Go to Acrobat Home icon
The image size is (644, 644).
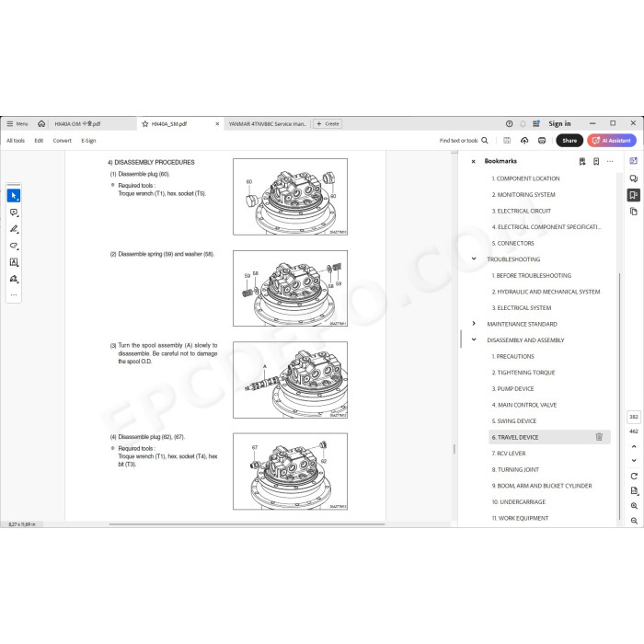41,123
